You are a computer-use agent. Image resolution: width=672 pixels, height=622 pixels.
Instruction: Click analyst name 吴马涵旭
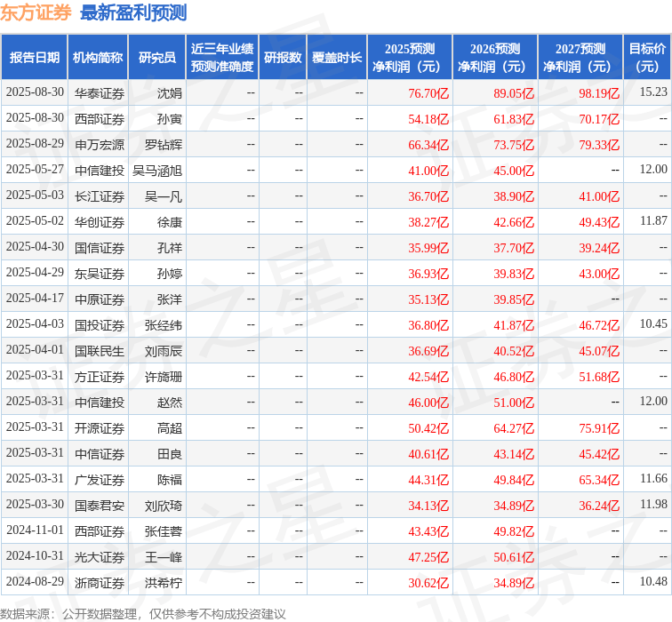click(157, 170)
